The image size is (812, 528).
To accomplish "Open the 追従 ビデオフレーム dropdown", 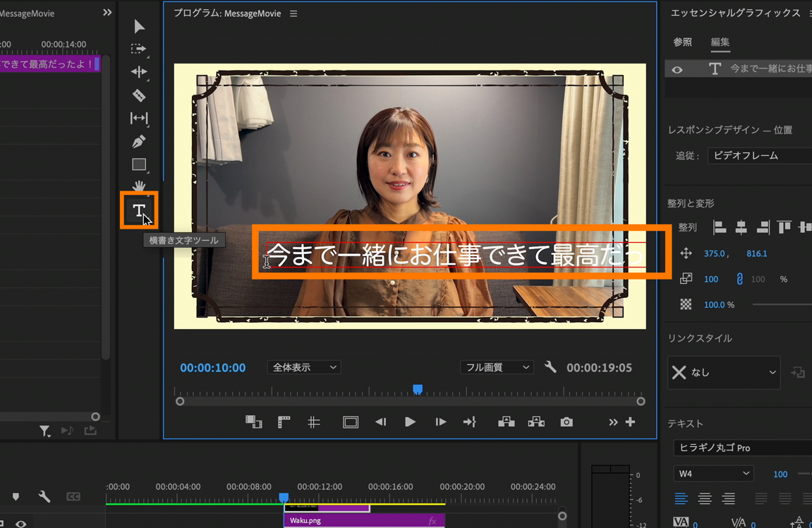I will click(x=760, y=155).
